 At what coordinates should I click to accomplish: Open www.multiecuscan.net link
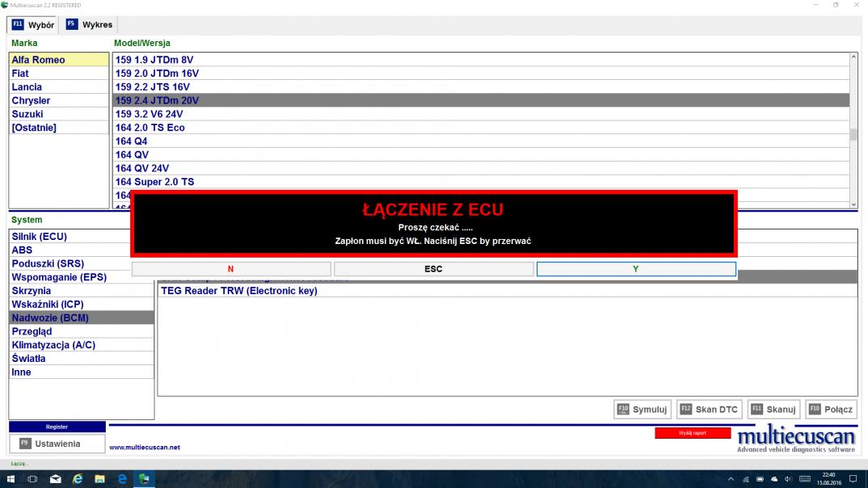point(145,447)
